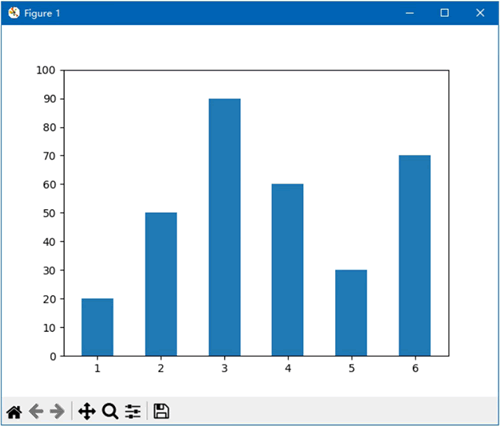This screenshot has height=427, width=500.
Task: Save the figure with floppy icon
Action: coord(161,411)
